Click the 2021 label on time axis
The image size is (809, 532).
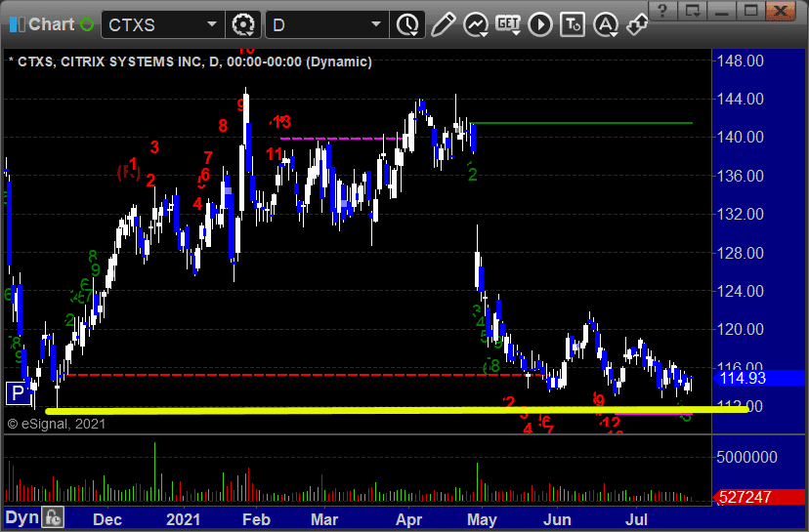pyautogui.click(x=183, y=519)
